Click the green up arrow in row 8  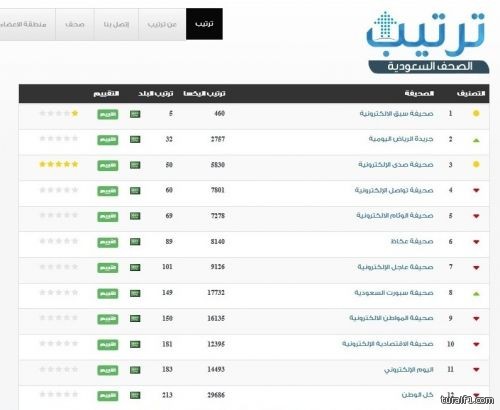tap(476, 294)
